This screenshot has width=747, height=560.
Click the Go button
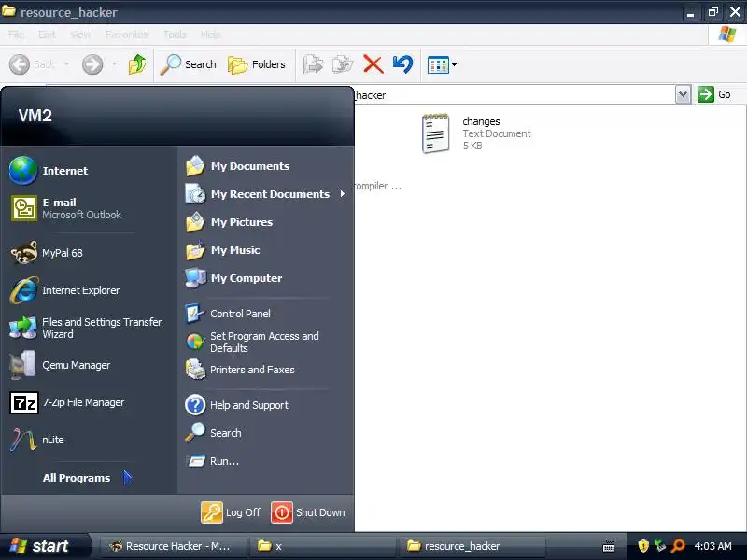(x=714, y=94)
